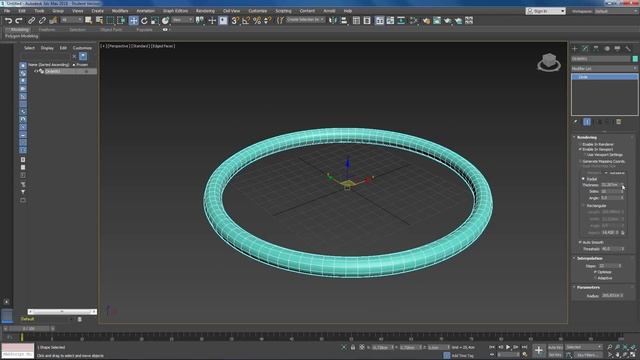
Task: Enable the Enable In Renderer checkbox
Action: click(x=580, y=144)
